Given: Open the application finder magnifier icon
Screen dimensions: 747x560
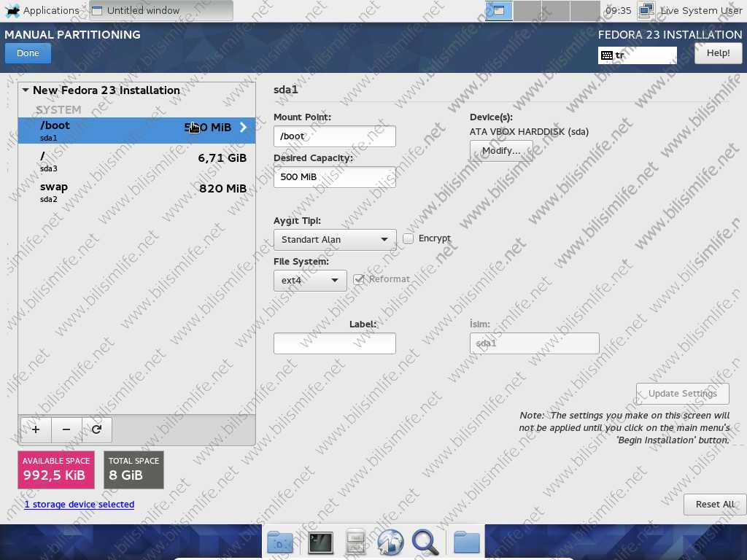Looking at the screenshot, I should pos(425,542).
